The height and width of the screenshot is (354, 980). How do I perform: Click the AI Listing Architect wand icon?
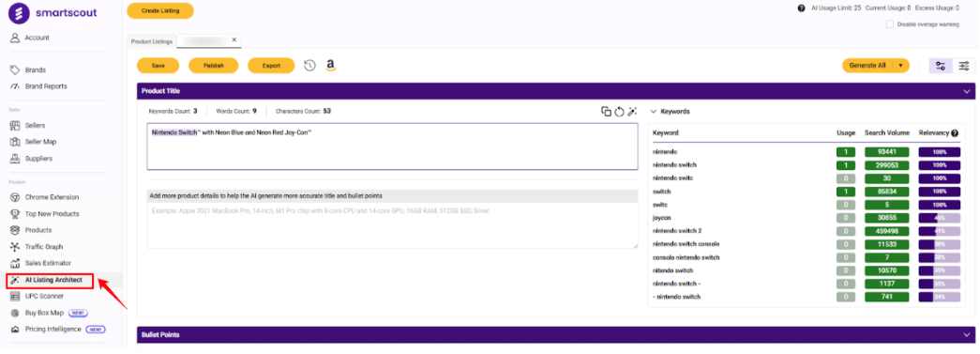16,280
